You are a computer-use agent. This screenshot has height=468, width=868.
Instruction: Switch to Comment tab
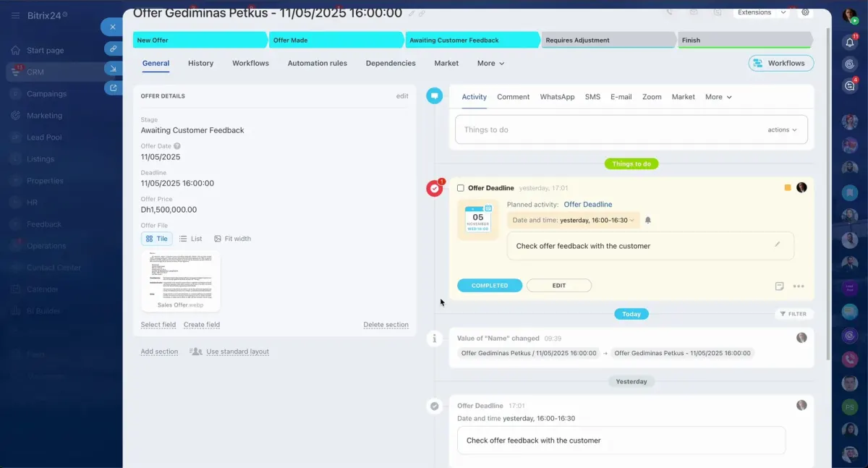514,97
